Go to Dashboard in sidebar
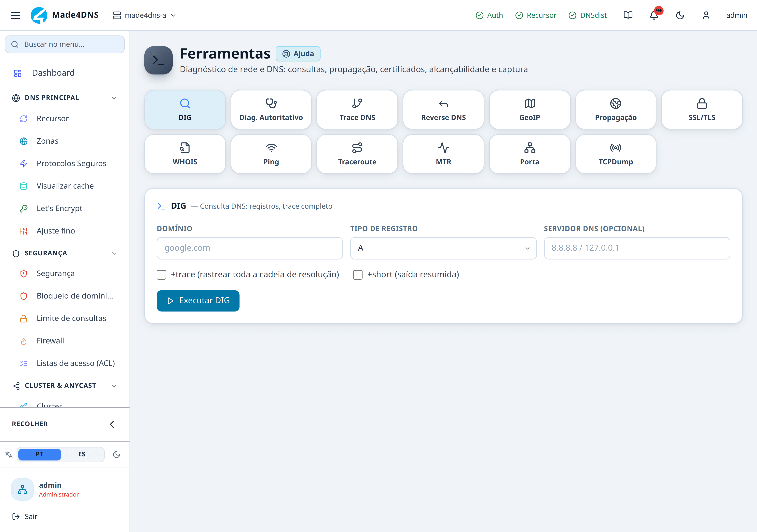 (x=65, y=73)
